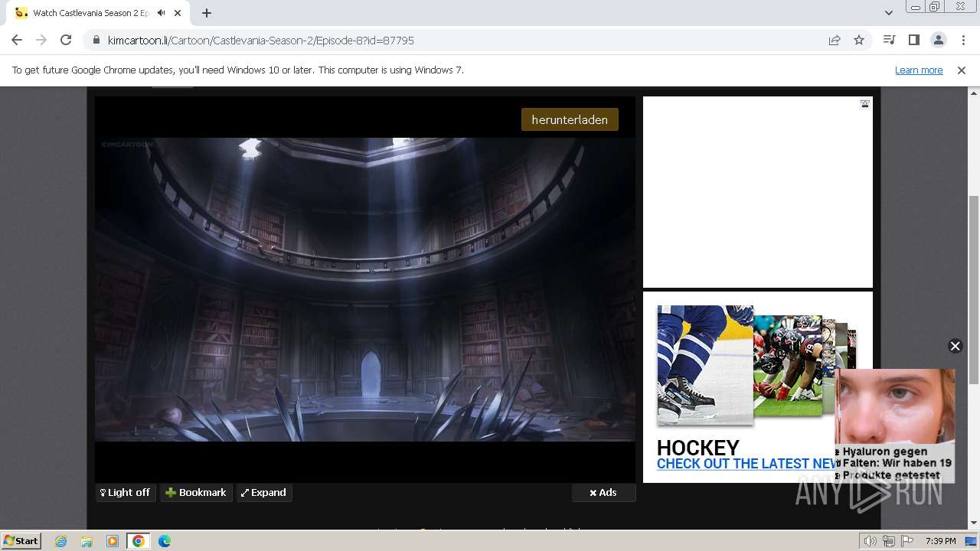
Task: Open the network status tray icon
Action: (888, 541)
